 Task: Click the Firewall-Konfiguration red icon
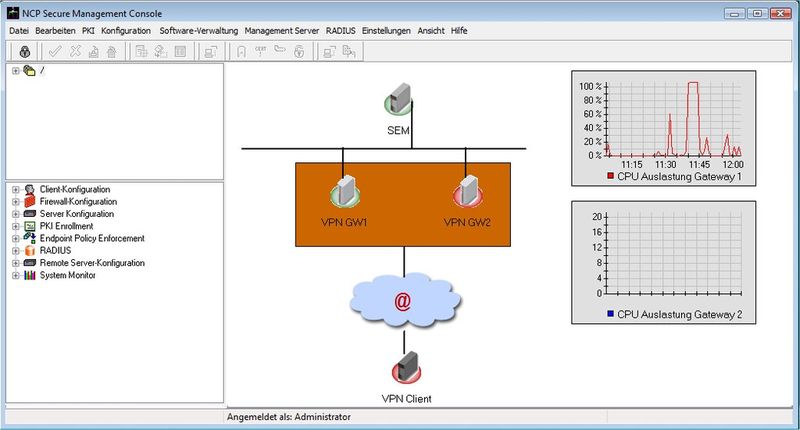[x=30, y=201]
